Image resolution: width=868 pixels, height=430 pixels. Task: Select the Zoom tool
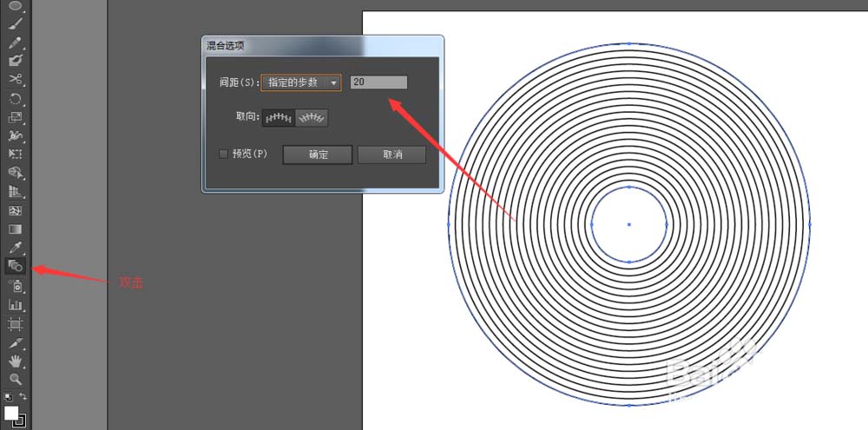pos(16,380)
